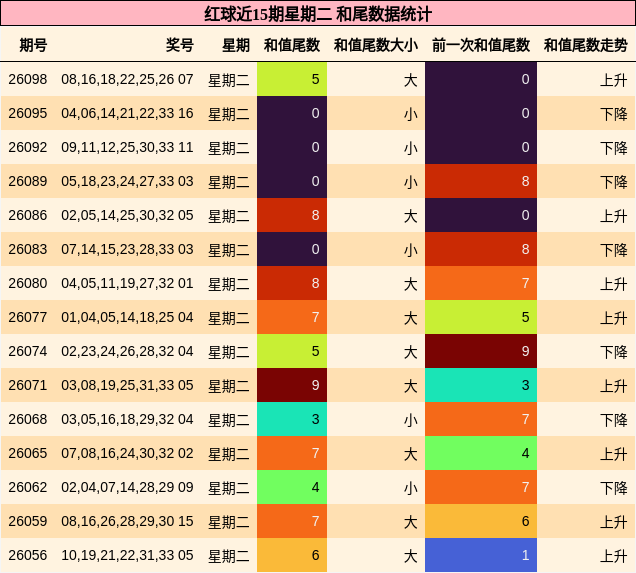Click prize numbers 07,14,15,23,28,33 03
Image resolution: width=636 pixels, height=573 pixels.
[x=127, y=249]
